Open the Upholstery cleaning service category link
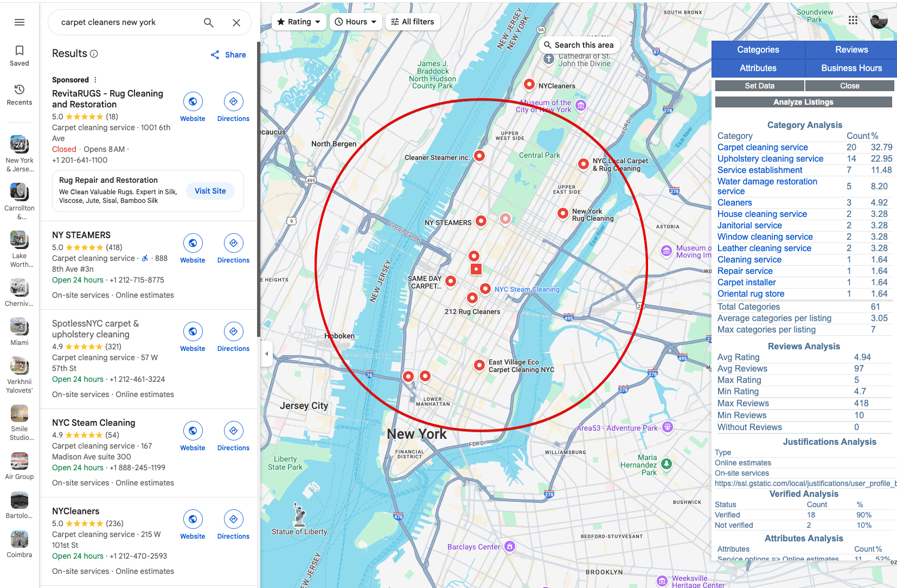The image size is (897, 588). [x=770, y=159]
